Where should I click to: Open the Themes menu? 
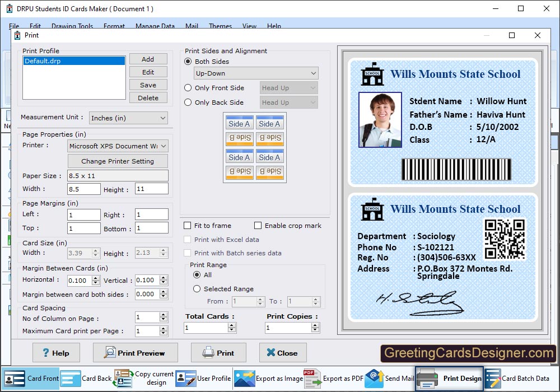pos(220,26)
